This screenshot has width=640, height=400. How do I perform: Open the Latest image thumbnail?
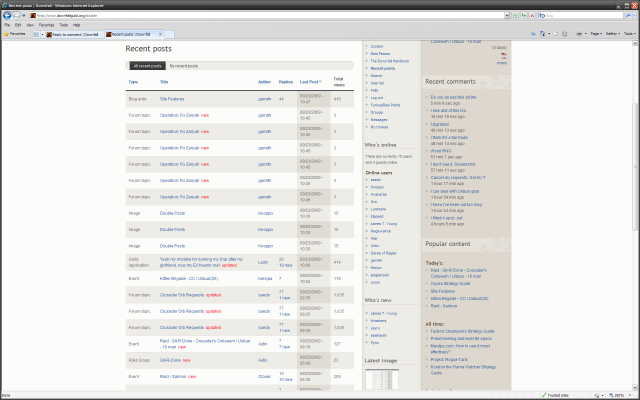tap(382, 379)
